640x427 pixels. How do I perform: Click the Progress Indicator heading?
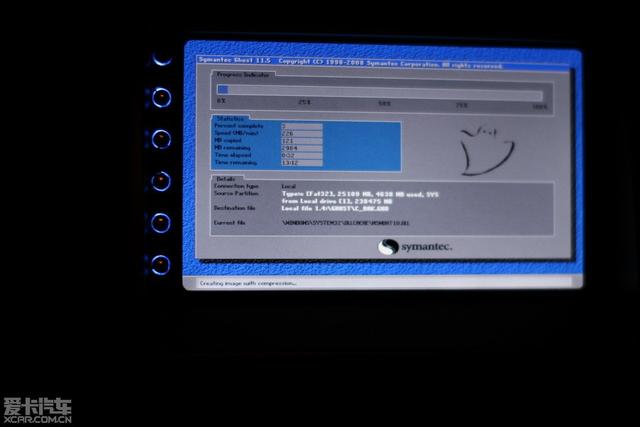[x=243, y=75]
